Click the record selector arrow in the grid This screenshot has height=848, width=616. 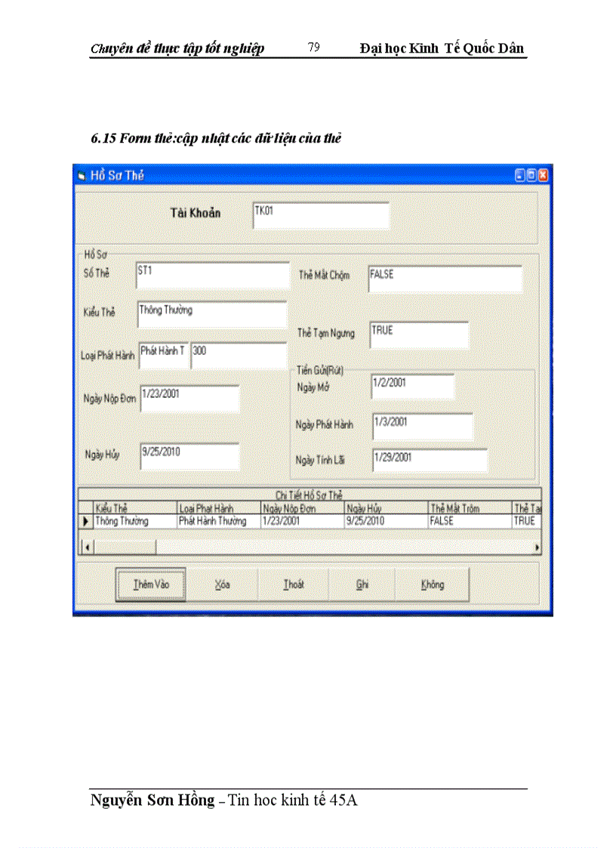86,520
